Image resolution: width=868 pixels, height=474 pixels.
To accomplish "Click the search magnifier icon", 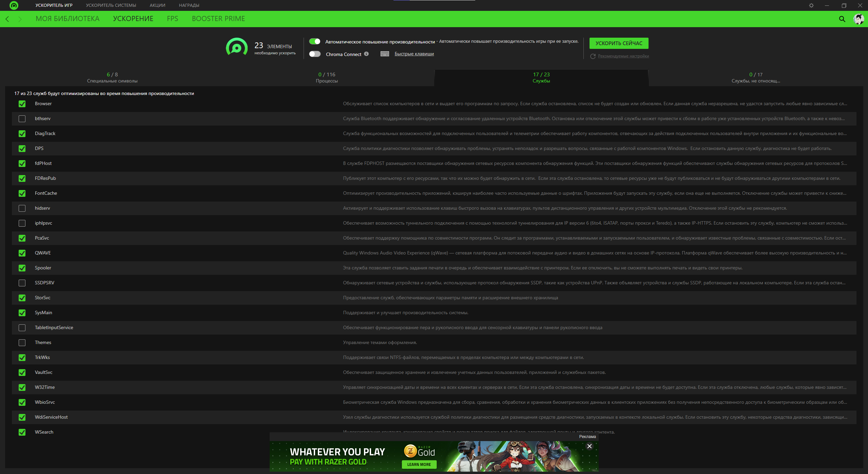I will 842,19.
